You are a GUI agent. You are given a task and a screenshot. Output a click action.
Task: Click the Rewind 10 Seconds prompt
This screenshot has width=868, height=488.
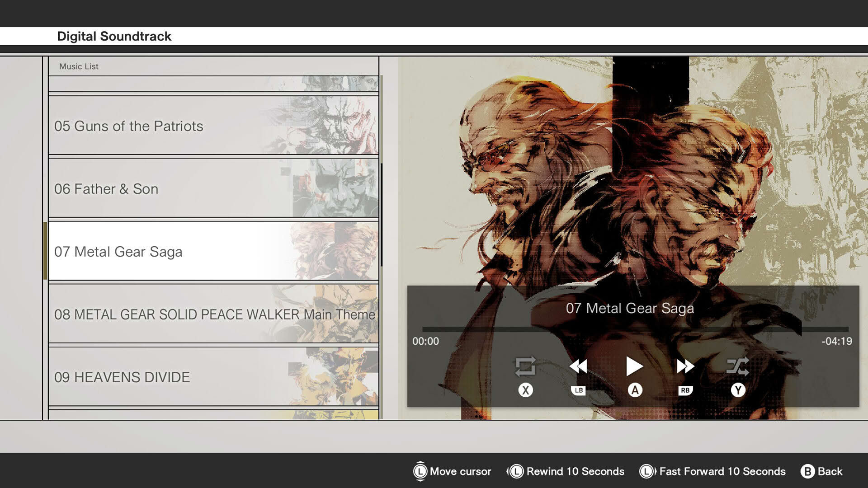(566, 471)
